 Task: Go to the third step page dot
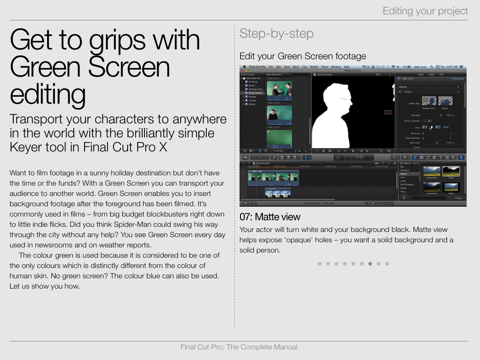(x=336, y=264)
